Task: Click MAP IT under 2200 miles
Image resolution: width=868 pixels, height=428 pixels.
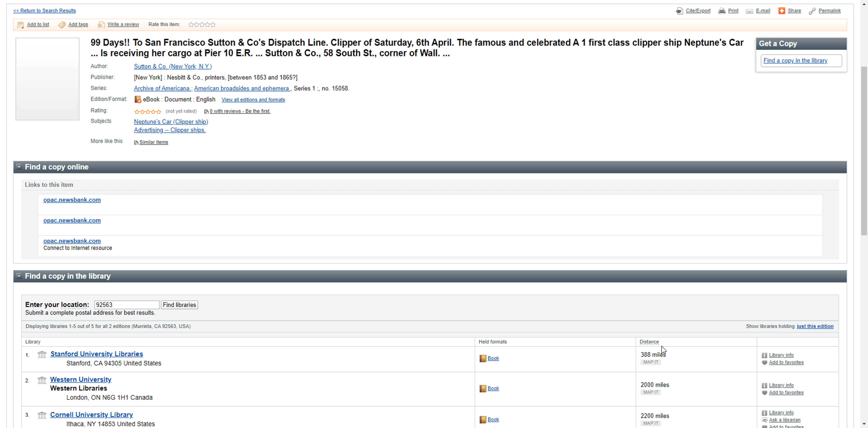Action: click(651, 424)
